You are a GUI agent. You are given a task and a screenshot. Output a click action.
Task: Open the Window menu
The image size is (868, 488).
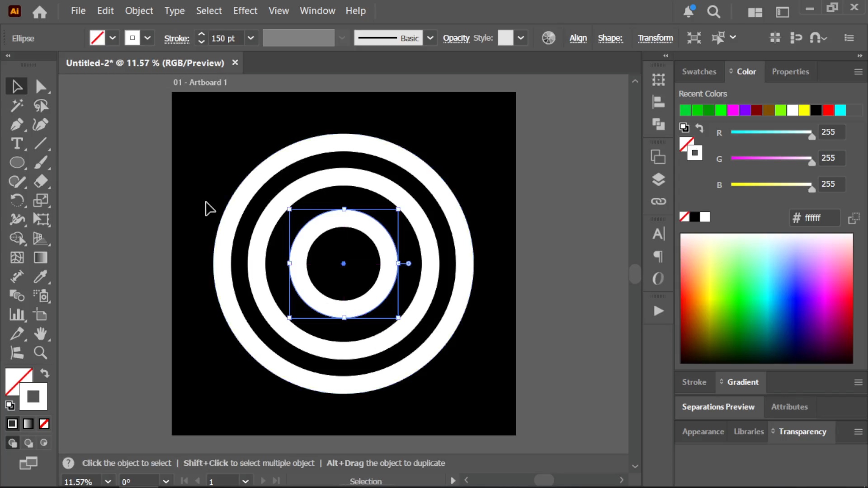tap(317, 11)
